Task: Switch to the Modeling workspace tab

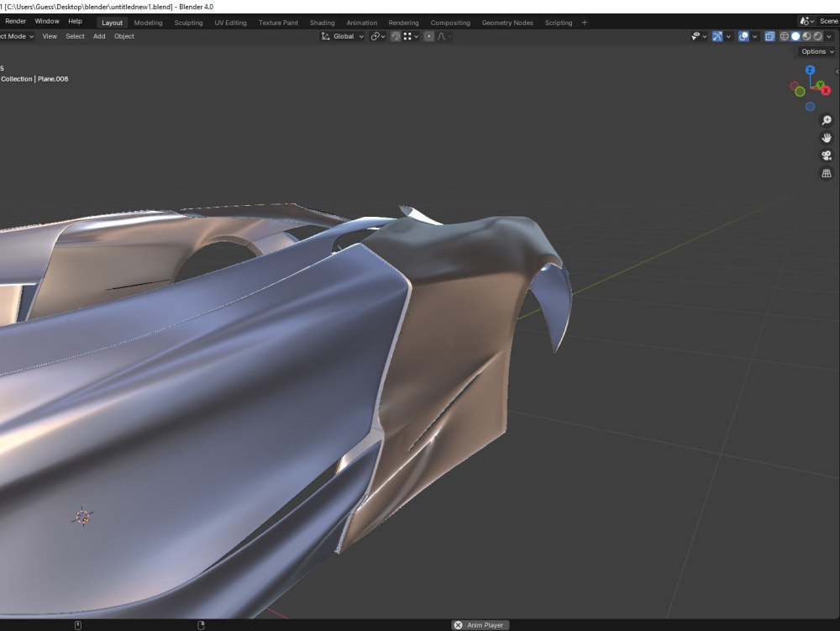Action: click(149, 23)
